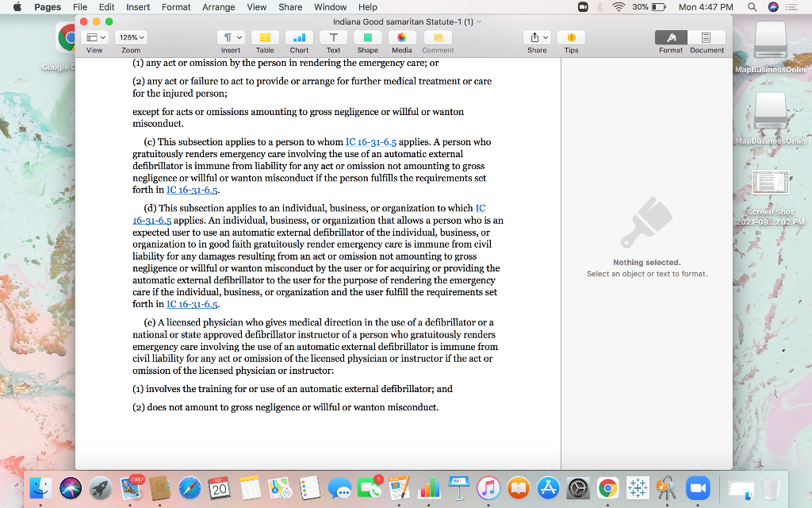Open the Arrange menu
This screenshot has width=812, height=508.
pos(219,6)
